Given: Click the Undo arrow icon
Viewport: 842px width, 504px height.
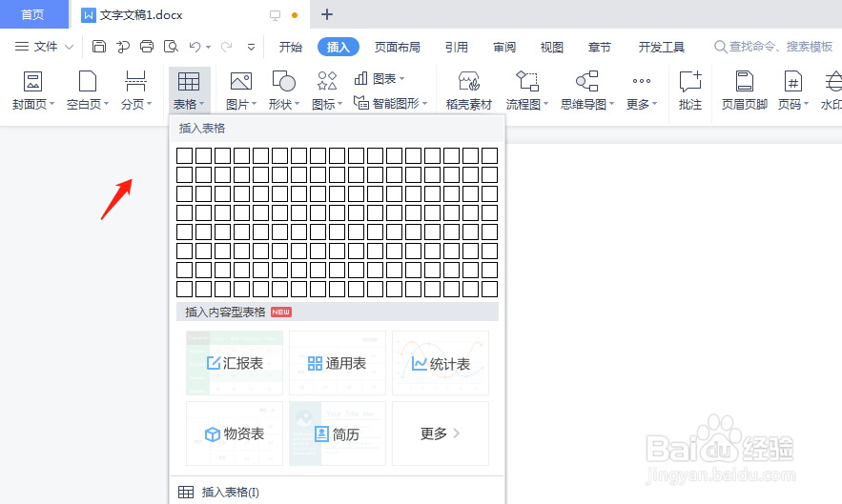Looking at the screenshot, I should [195, 47].
